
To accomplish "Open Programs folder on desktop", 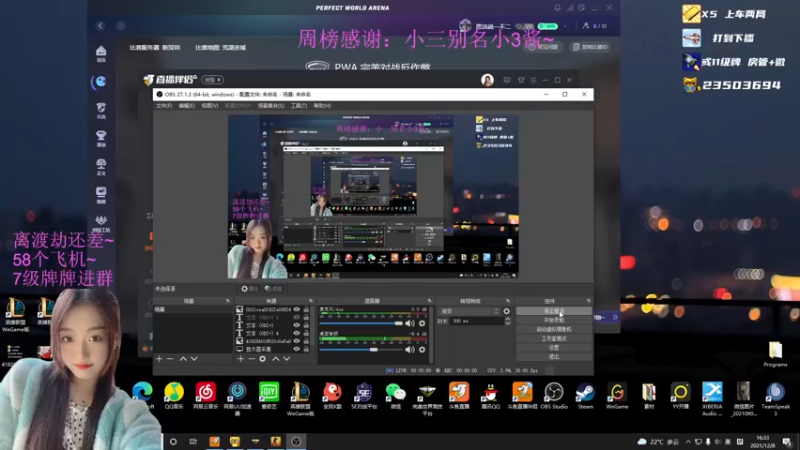I will tap(776, 354).
